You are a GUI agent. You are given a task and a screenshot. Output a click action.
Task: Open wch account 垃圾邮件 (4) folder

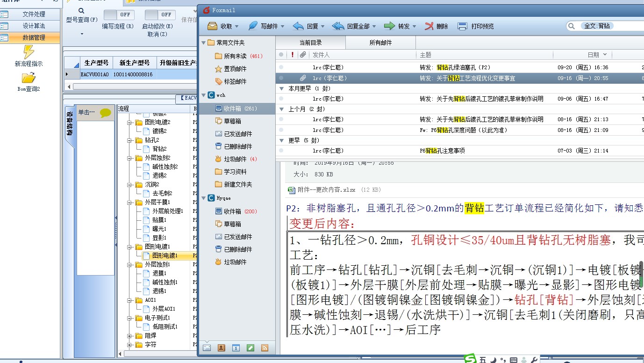(x=236, y=159)
